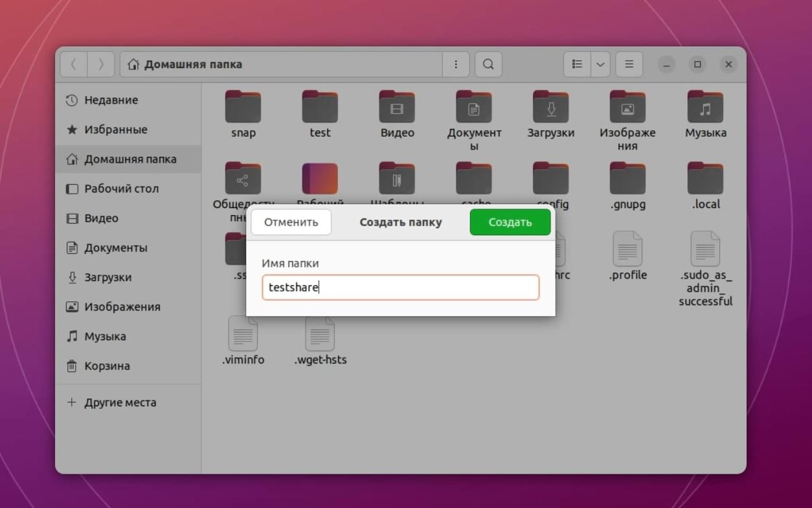Image resolution: width=812 pixels, height=508 pixels.
Task: Select Избранные in the sidebar
Action: pyautogui.click(x=128, y=130)
